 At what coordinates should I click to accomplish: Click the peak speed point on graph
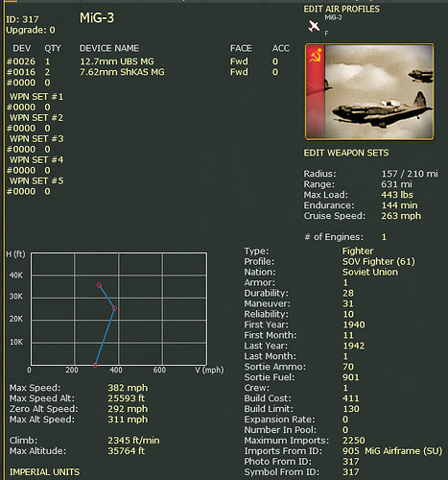tap(114, 308)
